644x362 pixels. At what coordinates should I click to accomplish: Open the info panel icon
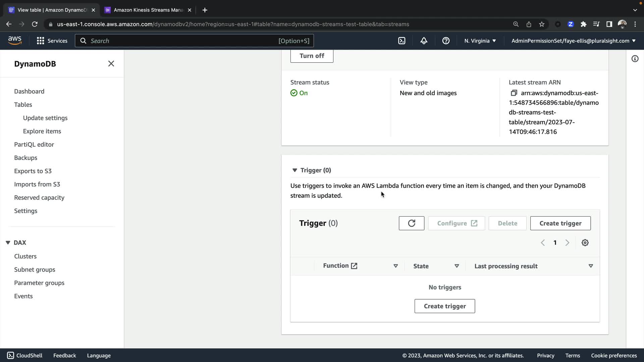click(635, 59)
